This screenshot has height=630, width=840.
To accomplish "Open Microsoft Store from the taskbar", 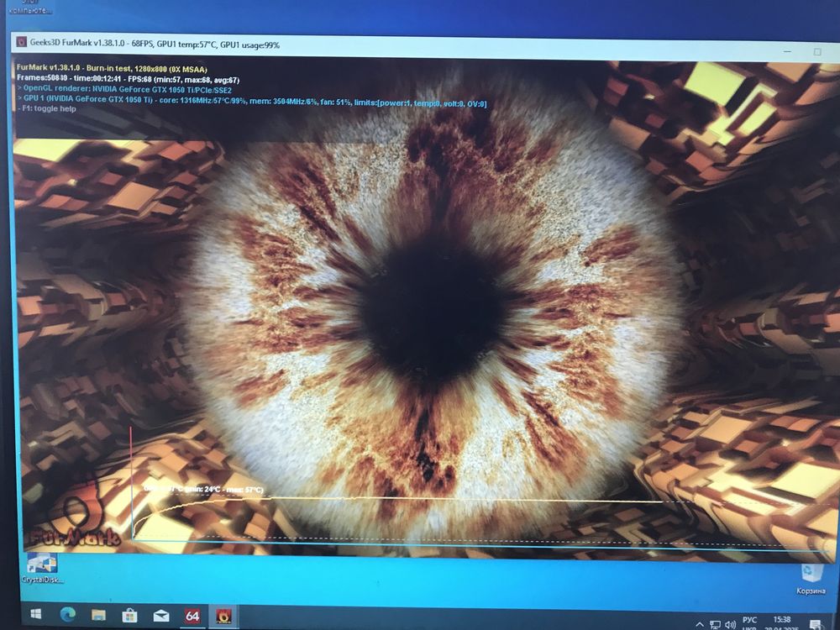I will coord(129,616).
